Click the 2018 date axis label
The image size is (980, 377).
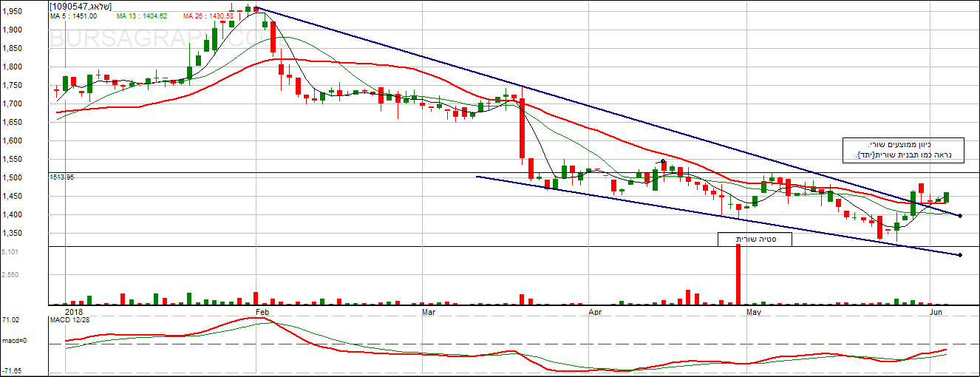tap(73, 312)
